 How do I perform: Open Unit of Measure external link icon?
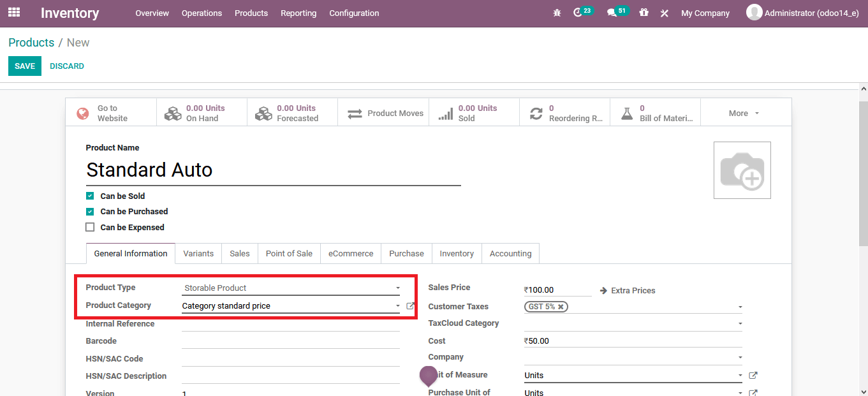753,376
